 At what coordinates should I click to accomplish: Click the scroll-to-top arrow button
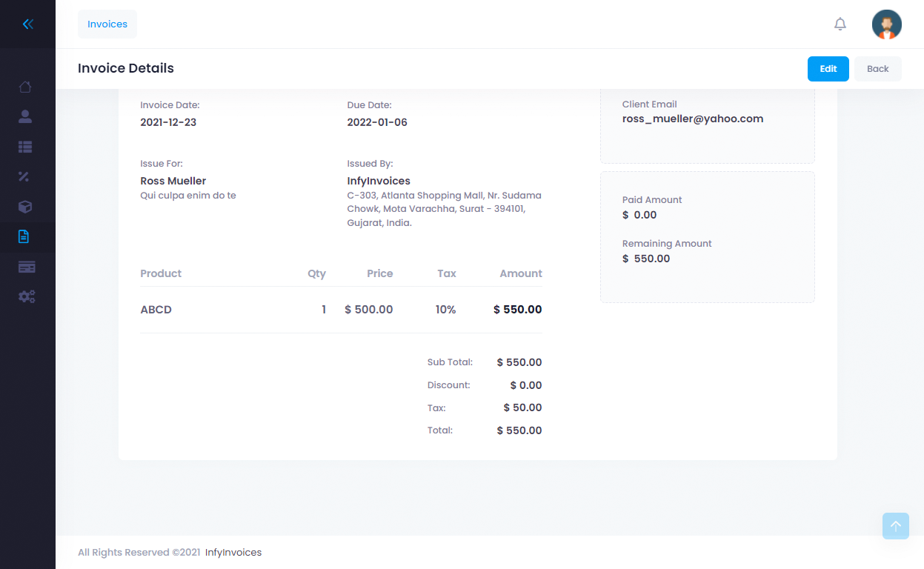895,526
